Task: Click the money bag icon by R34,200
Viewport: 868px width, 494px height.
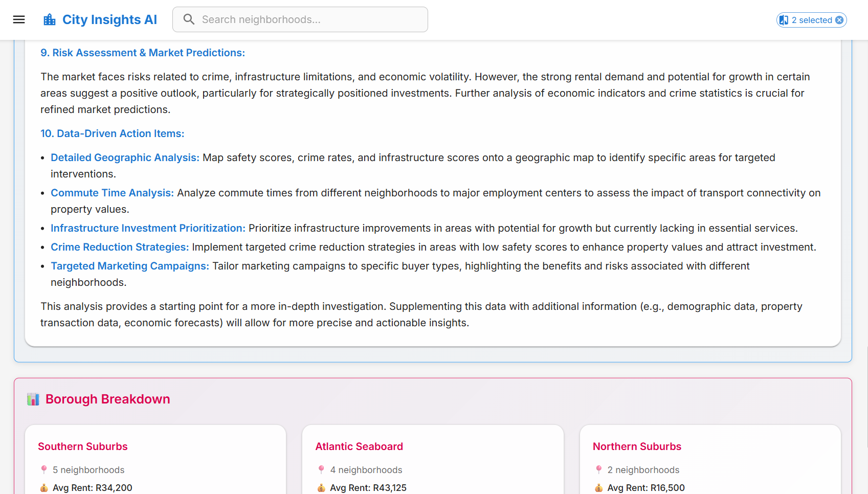Action: point(44,488)
